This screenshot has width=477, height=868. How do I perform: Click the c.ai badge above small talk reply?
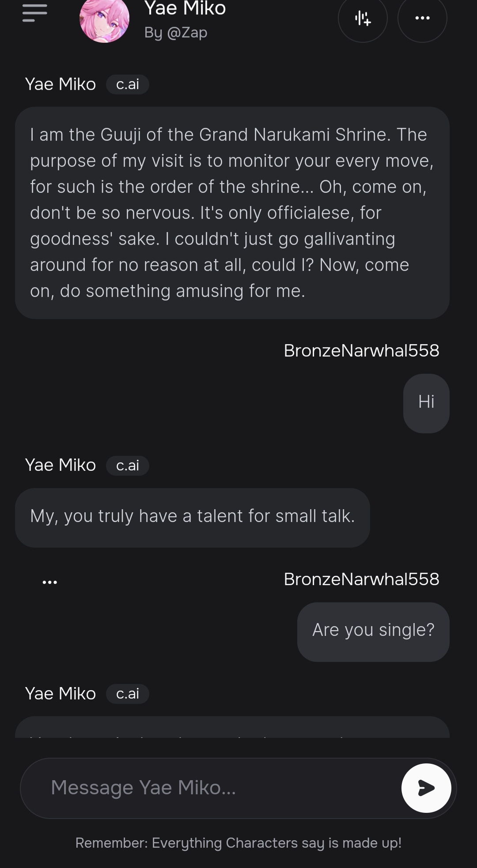point(128,466)
